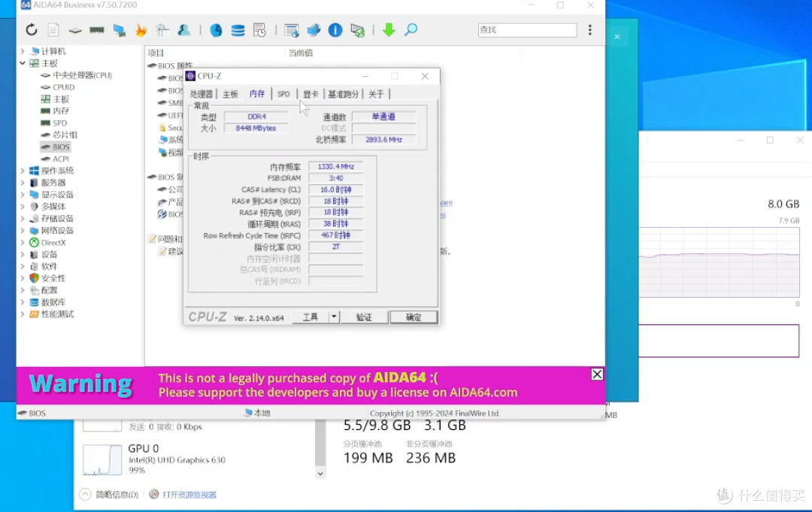Screen dimensions: 812x512
Task: Switch to the 显卡 tab in CPU-Z
Action: click(311, 94)
